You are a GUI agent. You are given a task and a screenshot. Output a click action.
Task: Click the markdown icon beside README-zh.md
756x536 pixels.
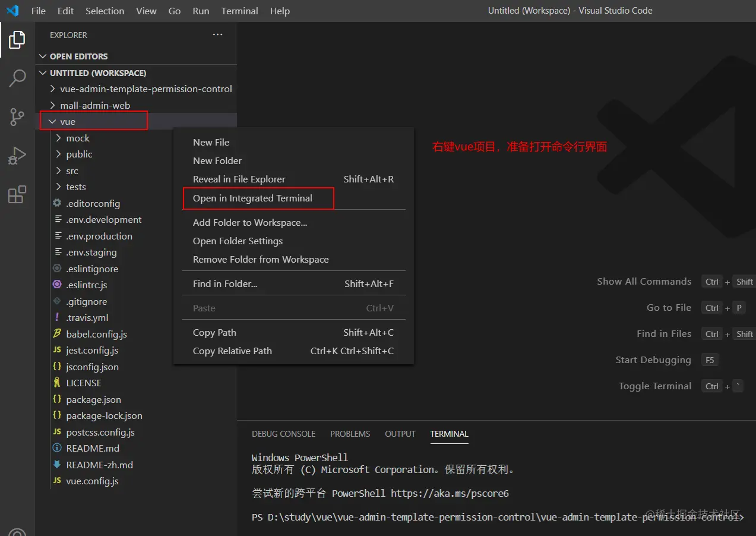[57, 465]
